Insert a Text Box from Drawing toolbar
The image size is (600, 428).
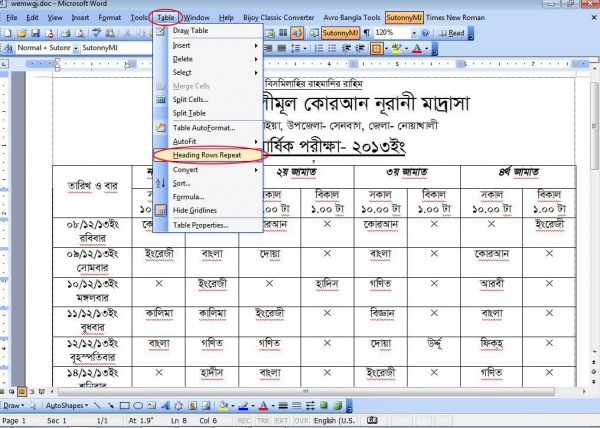pos(152,405)
